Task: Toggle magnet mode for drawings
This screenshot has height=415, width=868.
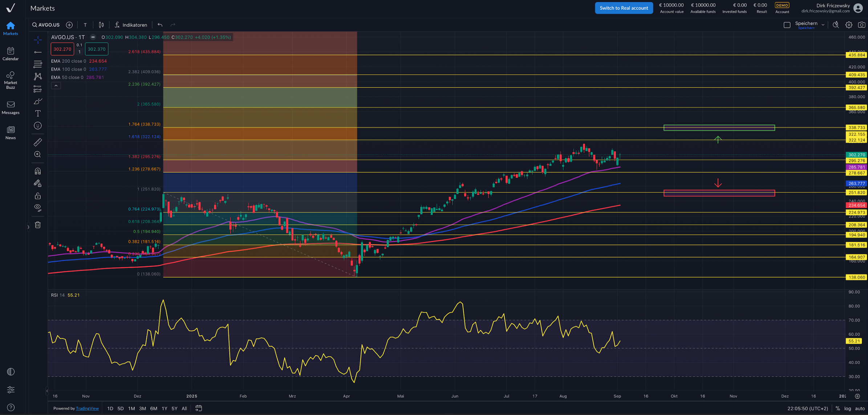Action: tap(38, 171)
